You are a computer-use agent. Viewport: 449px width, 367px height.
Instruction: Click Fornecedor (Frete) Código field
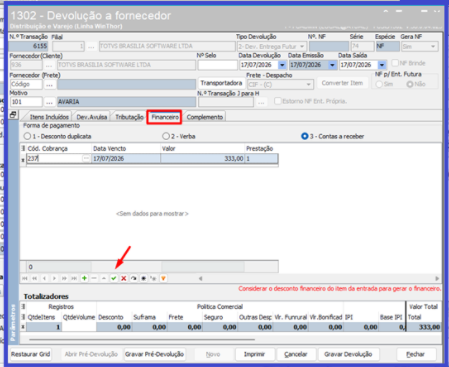26,85
